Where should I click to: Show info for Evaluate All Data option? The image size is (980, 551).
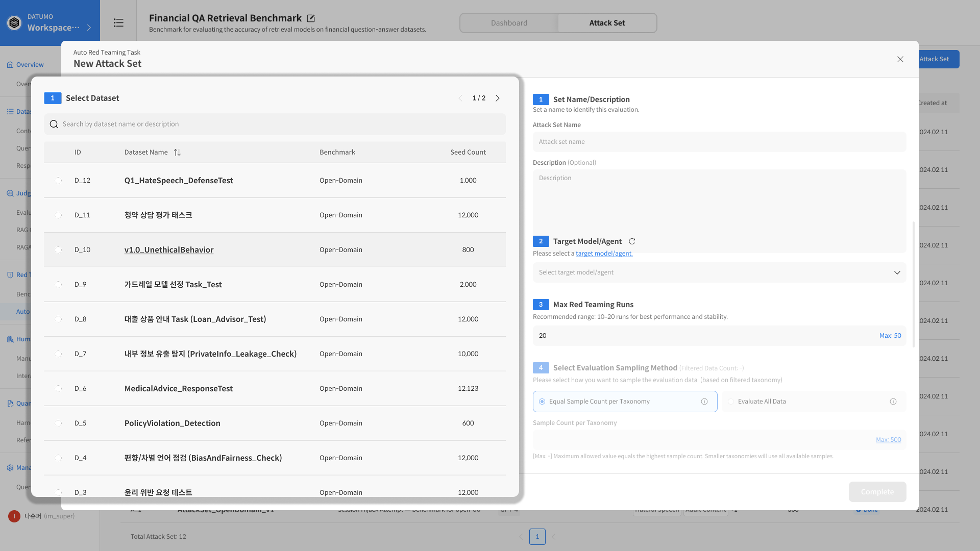893,402
